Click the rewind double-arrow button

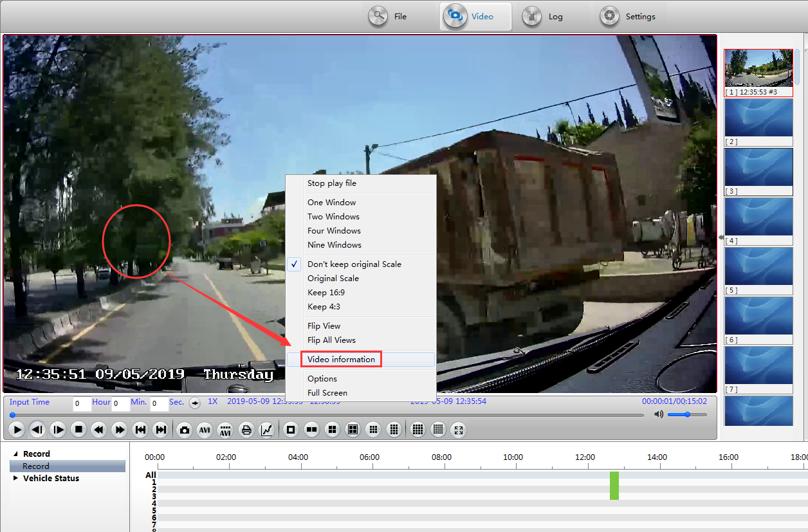(98, 430)
